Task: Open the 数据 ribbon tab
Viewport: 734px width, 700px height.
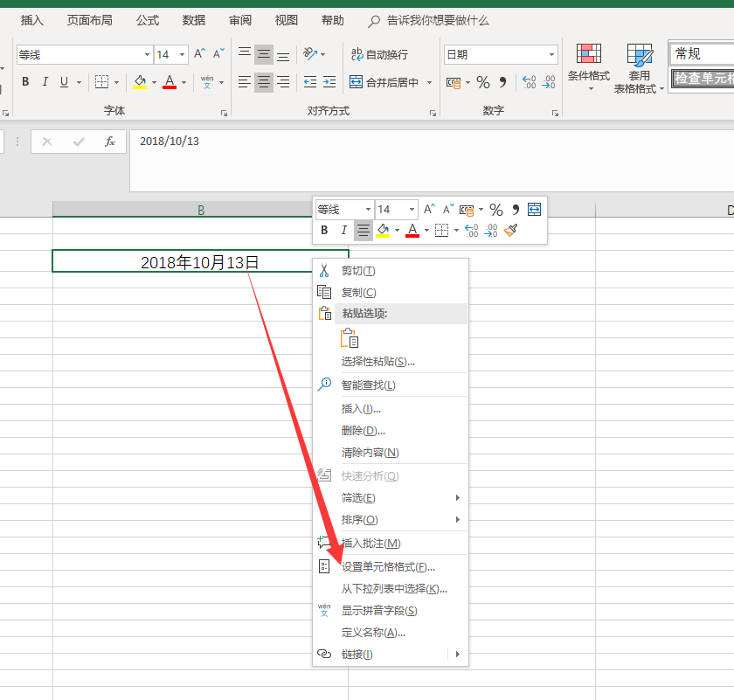Action: [194, 21]
